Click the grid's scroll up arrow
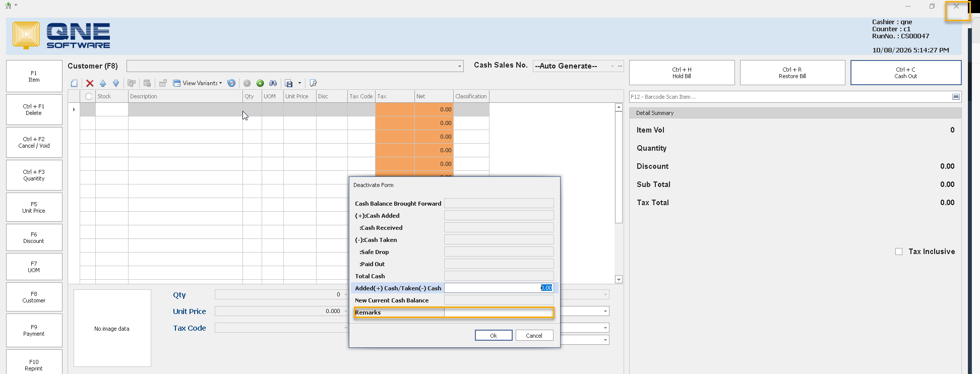This screenshot has width=980, height=374. point(619,107)
